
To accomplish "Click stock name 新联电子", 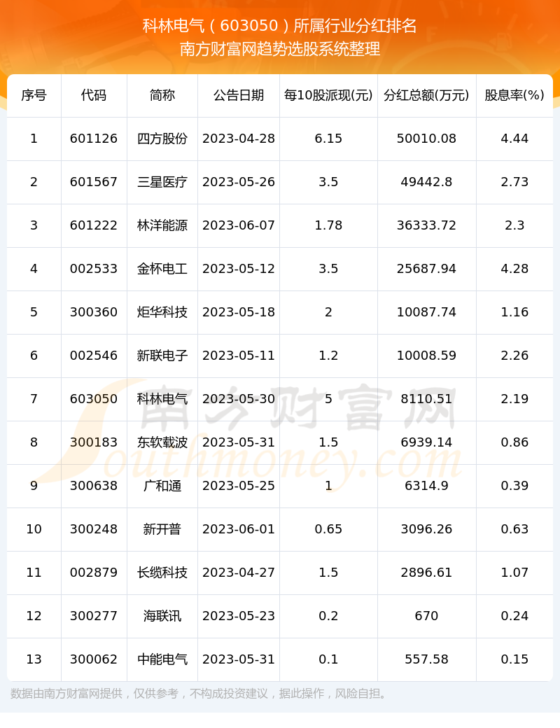I will 162,356.
